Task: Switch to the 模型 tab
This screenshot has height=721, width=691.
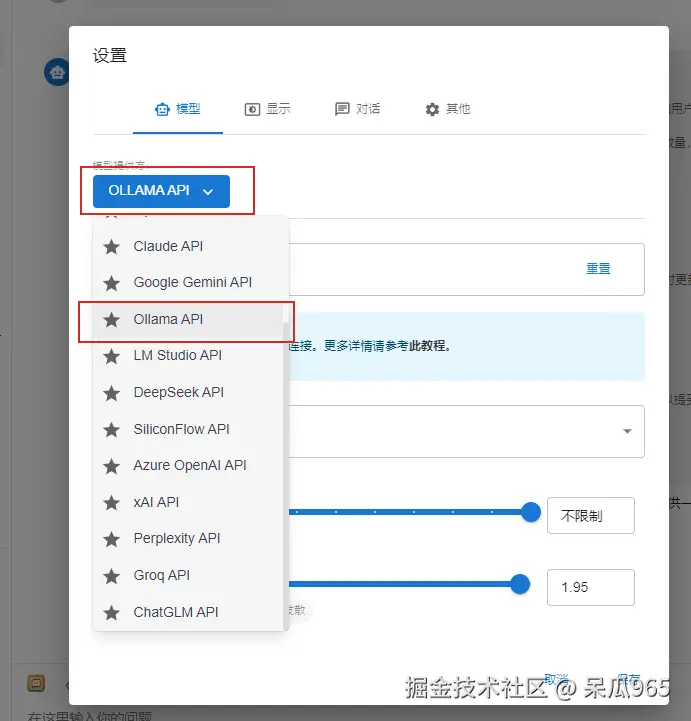Action: point(178,109)
